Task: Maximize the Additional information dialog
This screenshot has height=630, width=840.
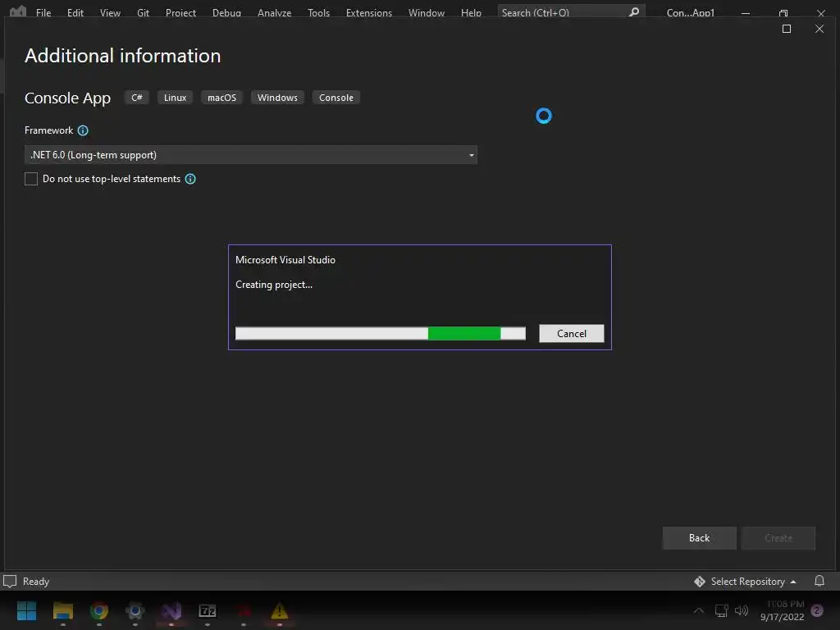Action: [x=787, y=29]
